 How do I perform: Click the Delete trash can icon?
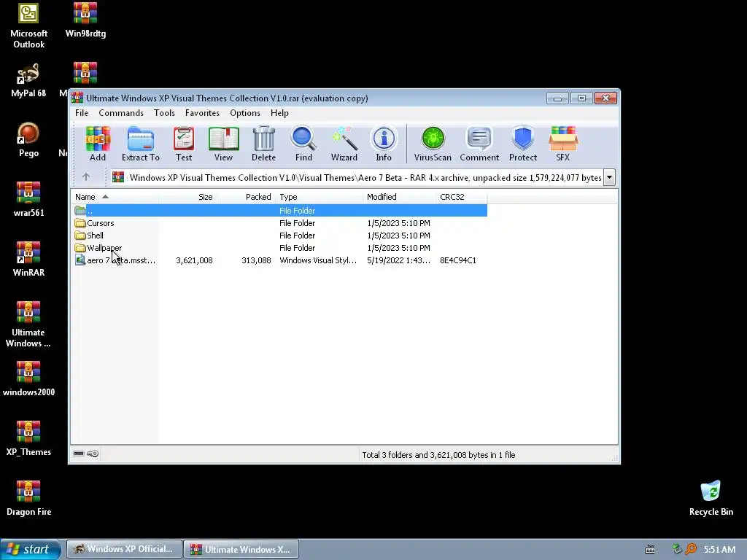pos(263,144)
